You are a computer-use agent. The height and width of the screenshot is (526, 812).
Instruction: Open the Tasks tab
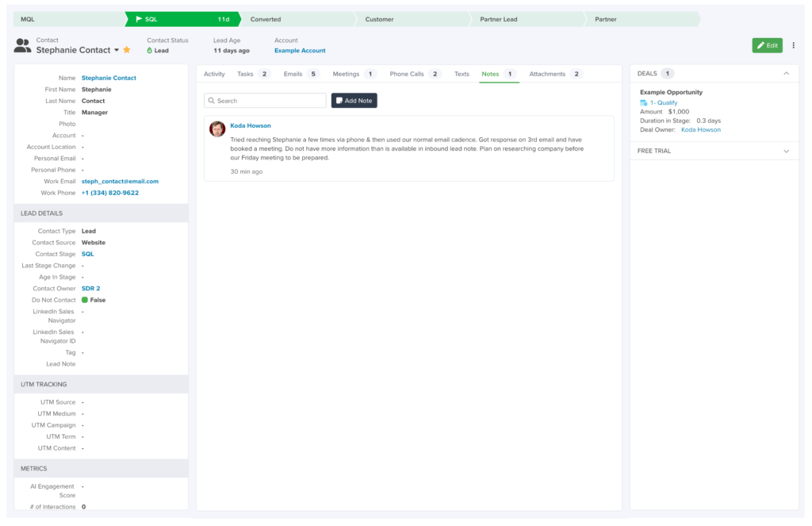[x=252, y=74]
